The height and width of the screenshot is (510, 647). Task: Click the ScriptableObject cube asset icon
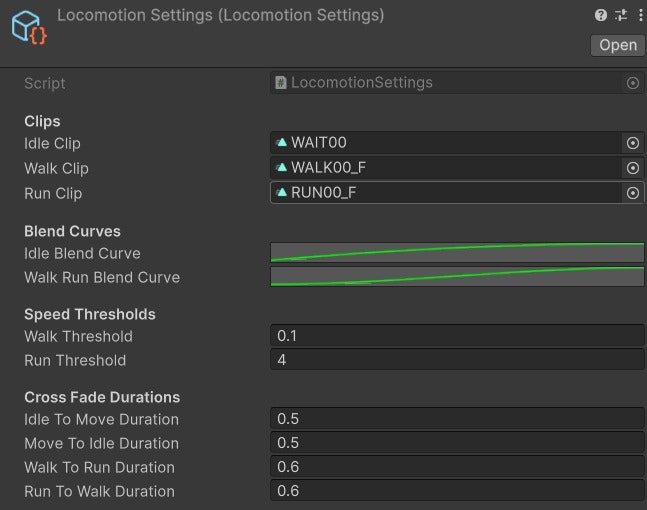(29, 27)
